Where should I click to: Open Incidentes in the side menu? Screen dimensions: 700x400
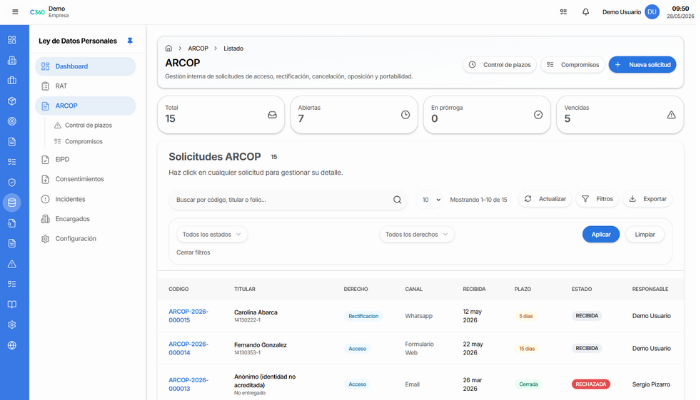click(x=86, y=199)
